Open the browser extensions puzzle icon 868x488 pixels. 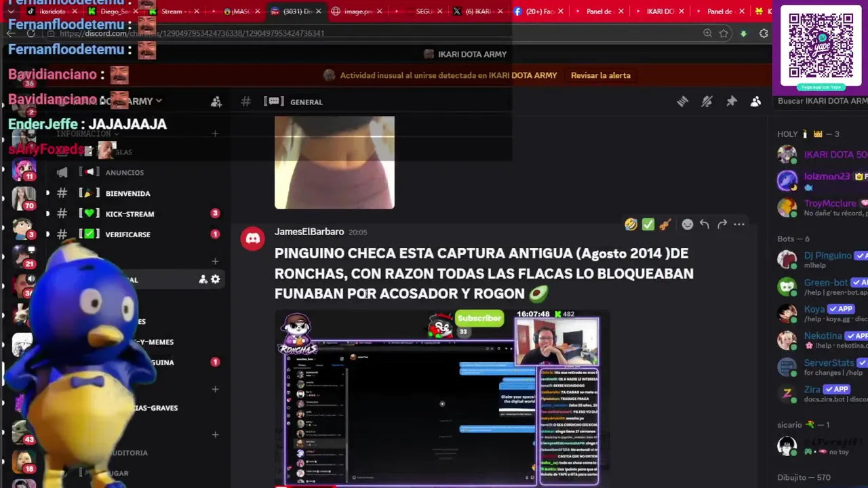[x=764, y=33]
